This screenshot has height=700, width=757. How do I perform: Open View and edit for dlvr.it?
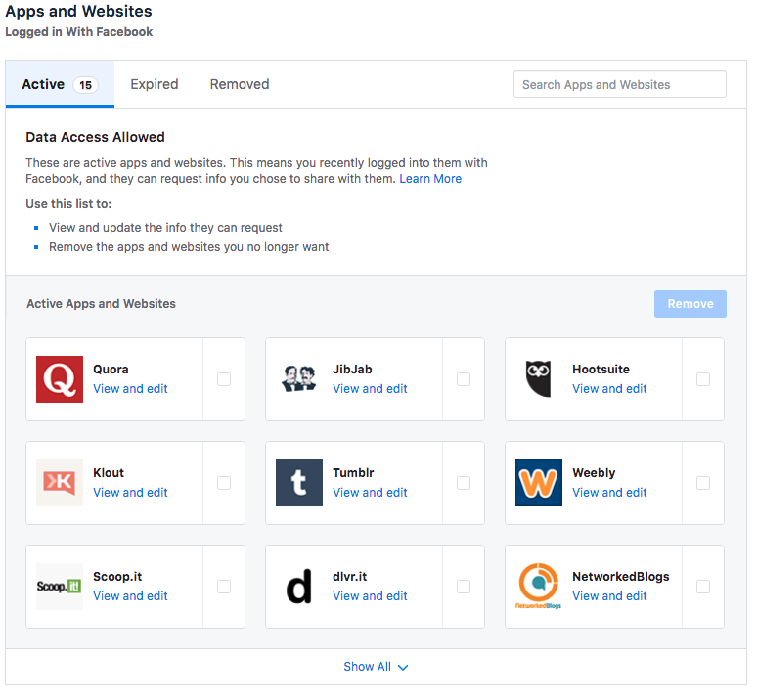click(370, 596)
